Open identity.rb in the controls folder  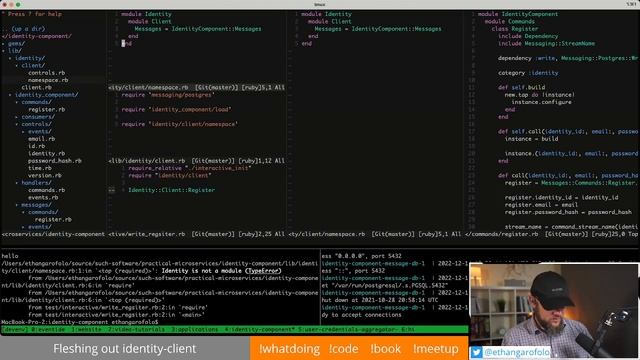pos(47,153)
